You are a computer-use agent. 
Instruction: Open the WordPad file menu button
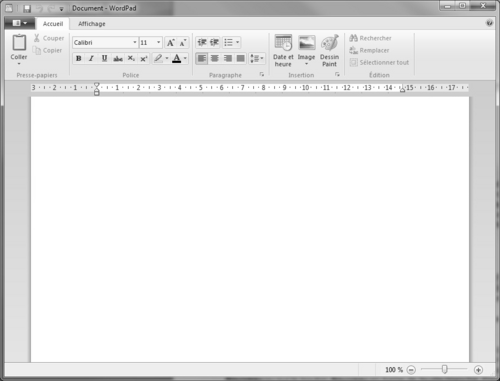[x=19, y=23]
